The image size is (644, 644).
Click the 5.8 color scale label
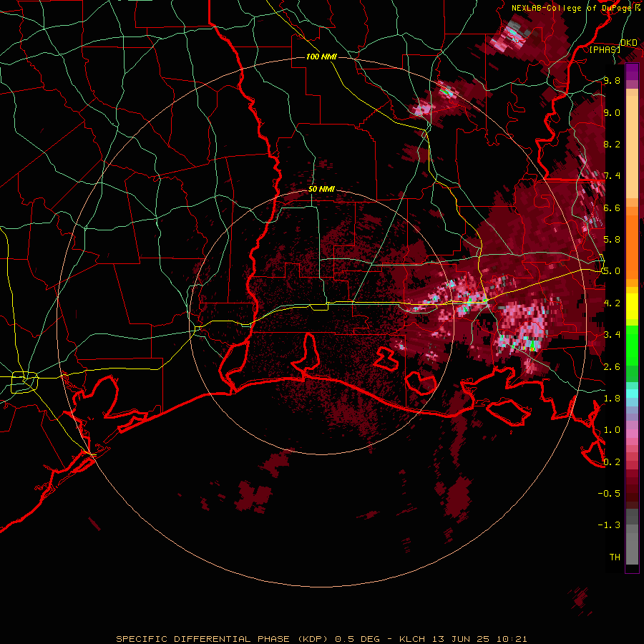tap(612, 240)
